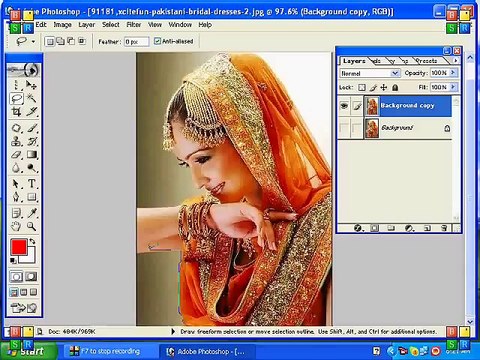This screenshot has height=360, width=480.
Task: Select the Eraser tool
Action: (x=16, y=155)
